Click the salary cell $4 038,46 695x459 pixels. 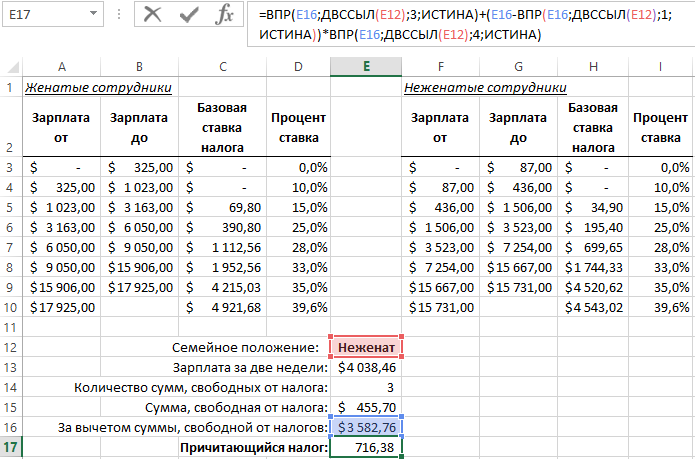366,367
